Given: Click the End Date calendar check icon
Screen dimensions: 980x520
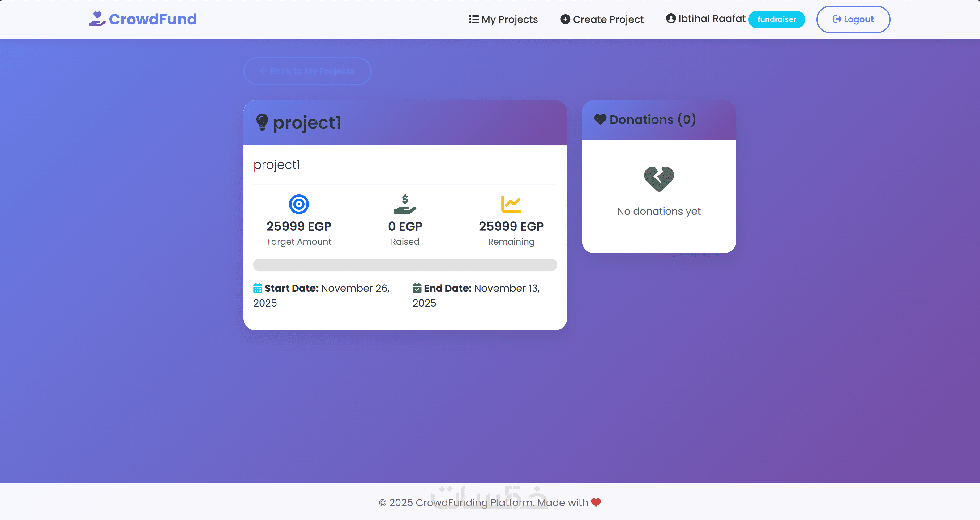Looking at the screenshot, I should (x=417, y=288).
